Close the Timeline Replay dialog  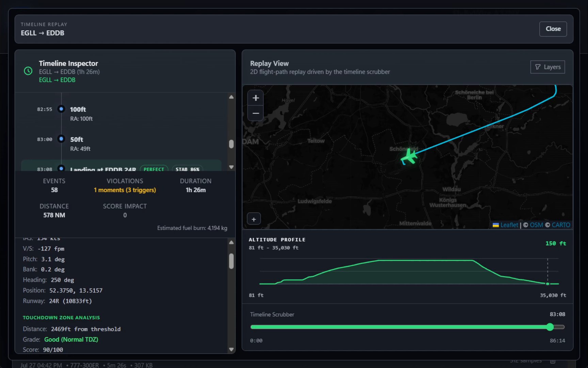[553, 29]
